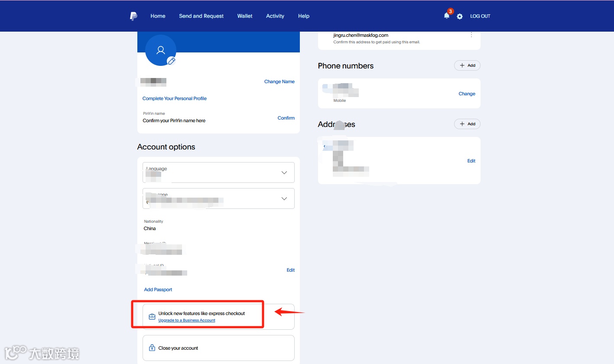
Task: Open Send and Request menu
Action: point(201,16)
